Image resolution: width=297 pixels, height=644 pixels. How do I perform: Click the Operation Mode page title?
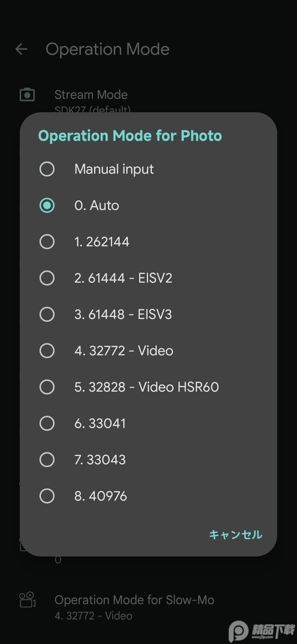[x=107, y=50]
